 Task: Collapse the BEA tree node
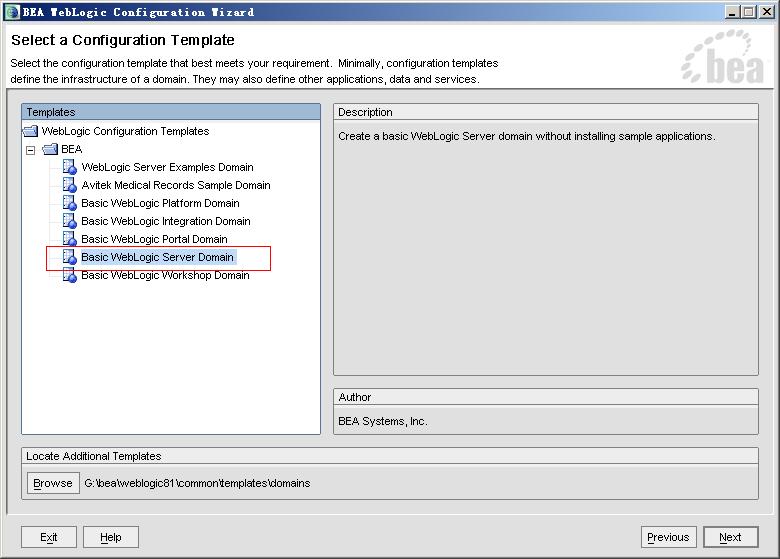(x=30, y=150)
